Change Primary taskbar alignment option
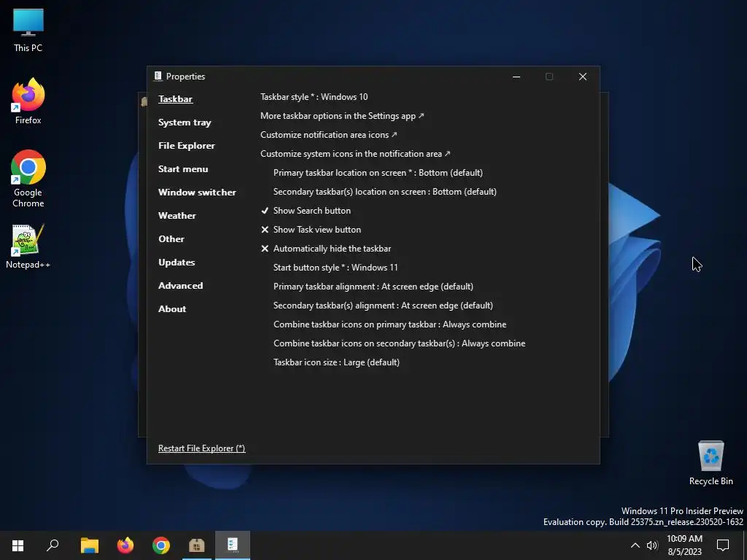747x560 pixels. coord(373,287)
